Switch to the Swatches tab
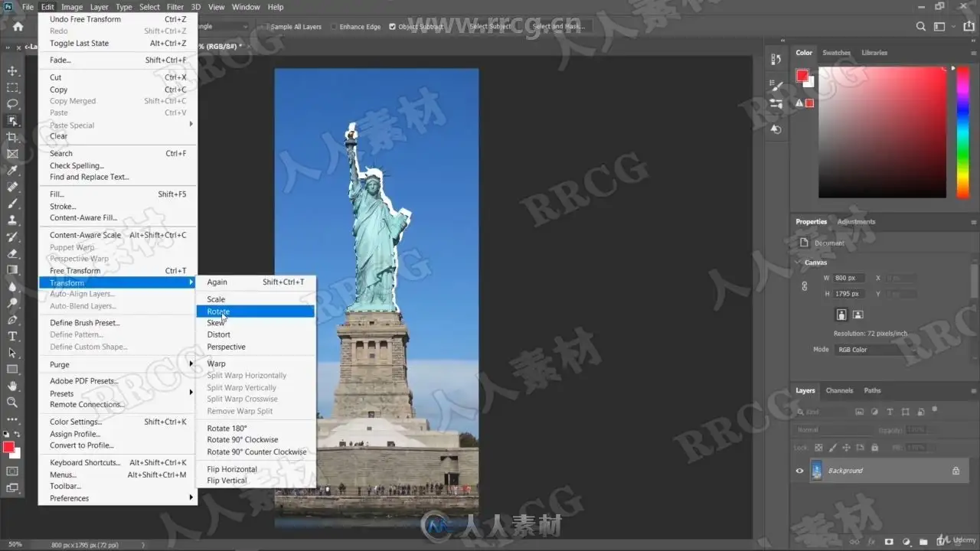The width and height of the screenshot is (980, 551). pyautogui.click(x=836, y=53)
